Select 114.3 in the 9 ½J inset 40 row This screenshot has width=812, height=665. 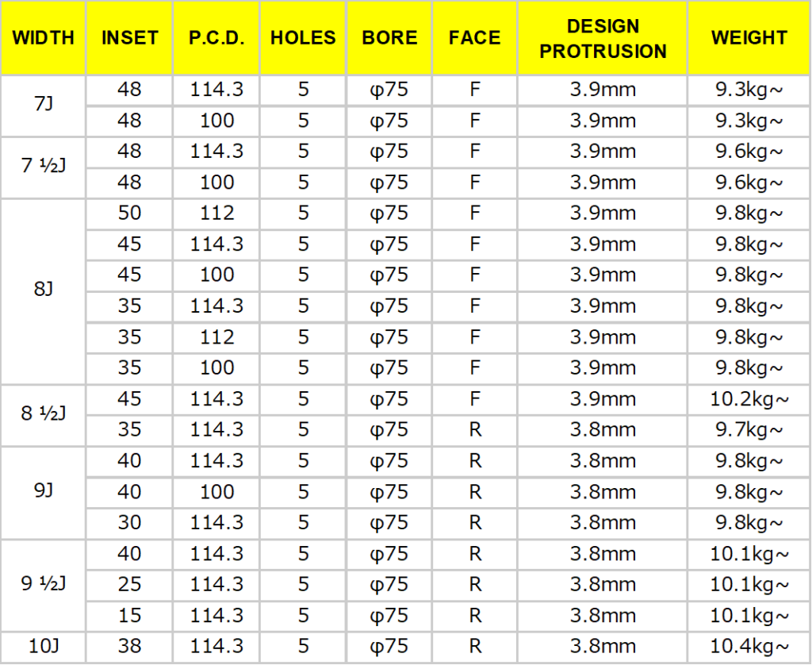[216, 555]
